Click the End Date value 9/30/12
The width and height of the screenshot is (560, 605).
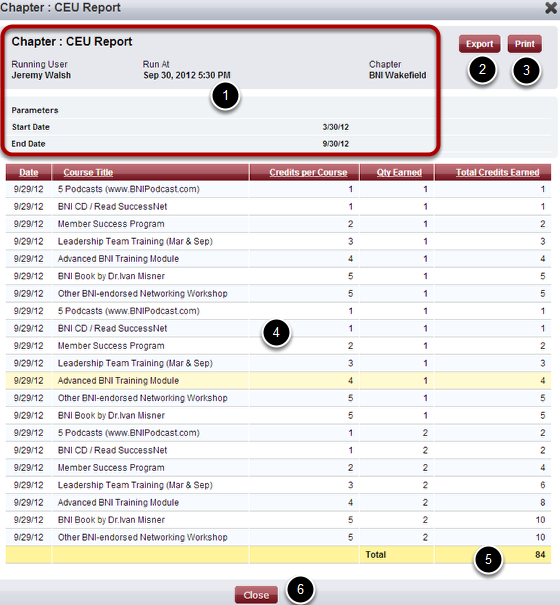335,144
